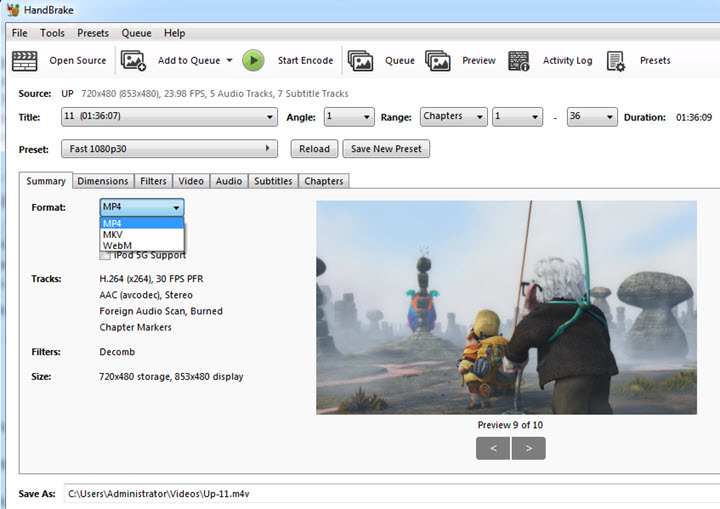
Task: Open the Queue menu
Action: click(x=136, y=33)
